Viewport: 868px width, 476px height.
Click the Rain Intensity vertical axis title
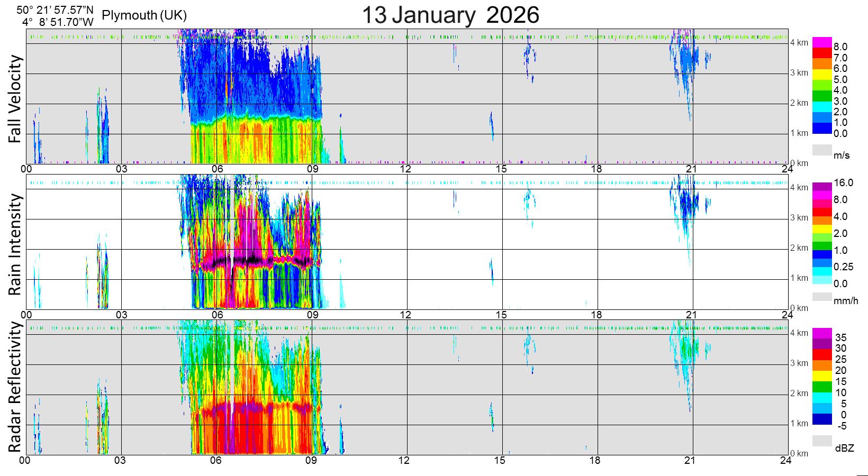pyautogui.click(x=15, y=244)
